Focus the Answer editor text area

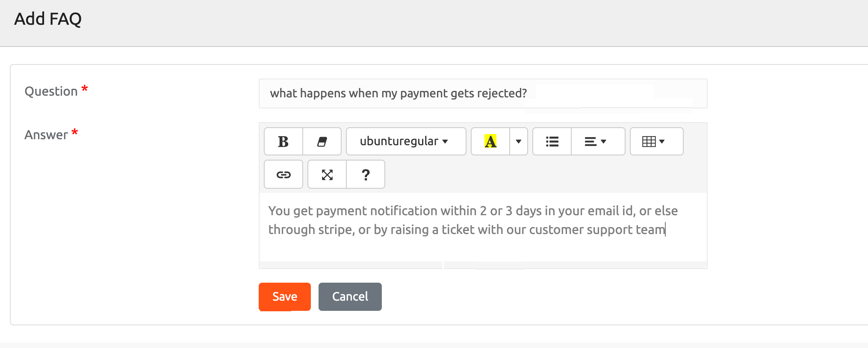(482, 246)
